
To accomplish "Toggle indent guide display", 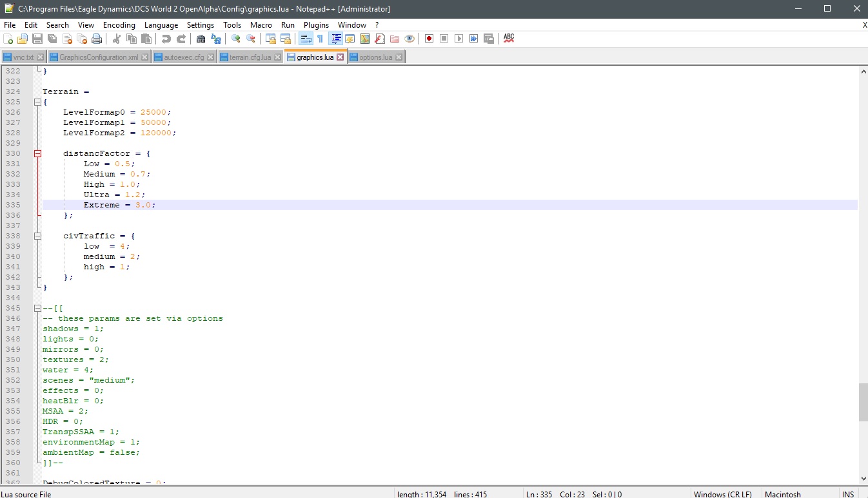I will [336, 39].
